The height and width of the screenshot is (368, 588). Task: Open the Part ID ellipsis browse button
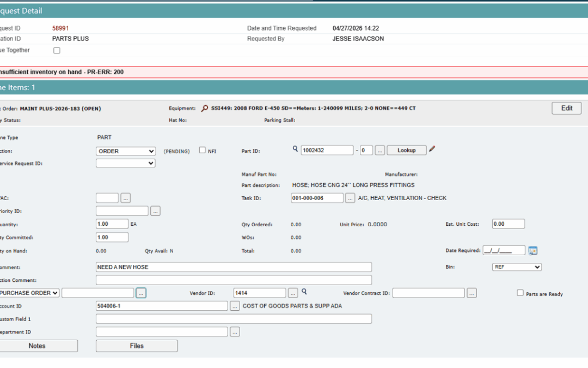[x=379, y=150]
